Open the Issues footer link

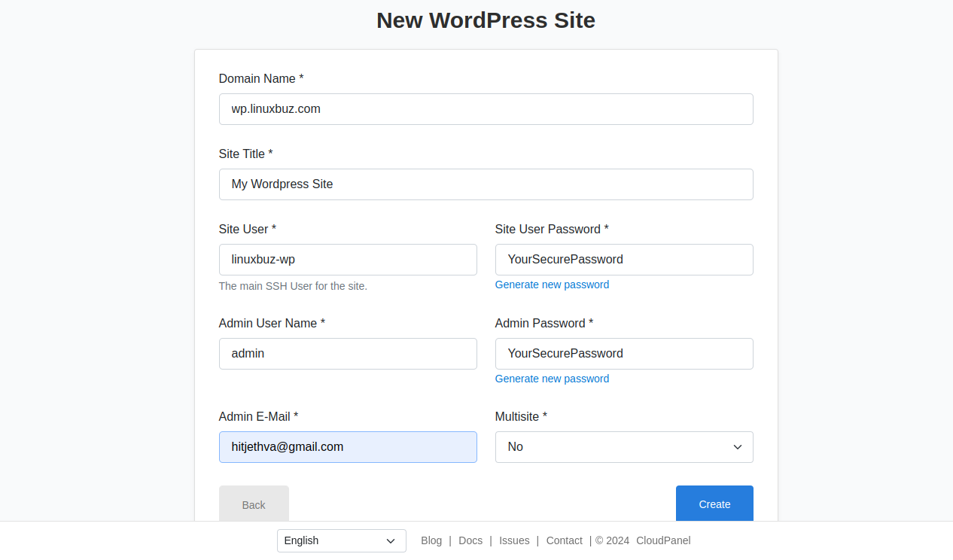(x=514, y=540)
